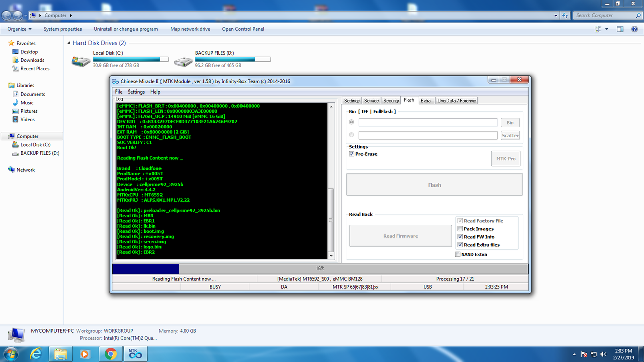
Task: Select BACKUP FILES (D:) in navigation tree
Action: click(x=40, y=153)
